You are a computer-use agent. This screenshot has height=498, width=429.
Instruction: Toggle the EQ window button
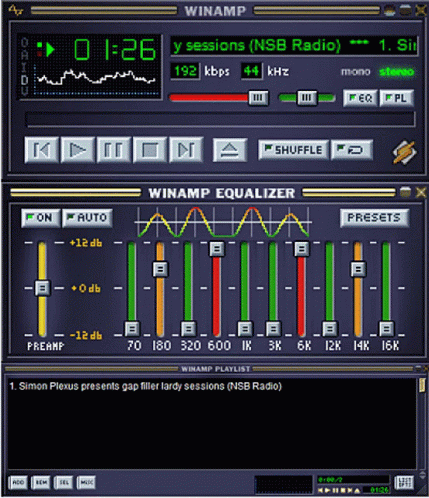point(360,98)
